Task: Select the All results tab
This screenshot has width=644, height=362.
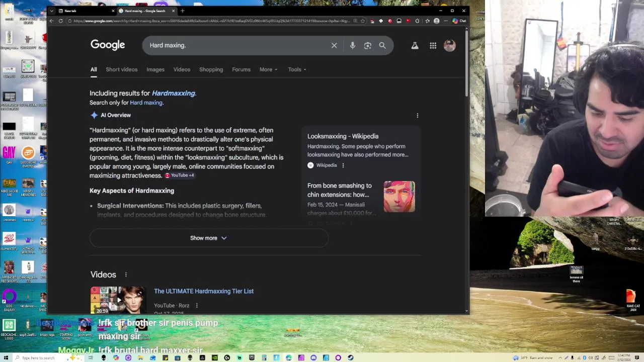Action: (94, 69)
